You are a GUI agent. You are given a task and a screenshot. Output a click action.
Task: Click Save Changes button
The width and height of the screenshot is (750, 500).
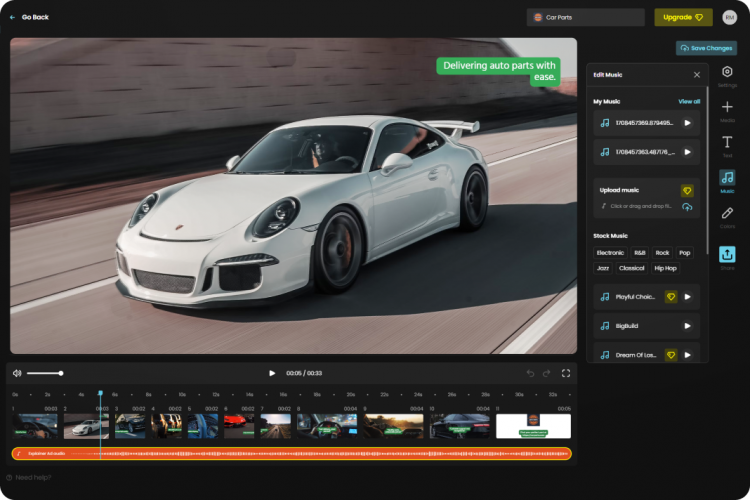click(x=706, y=48)
